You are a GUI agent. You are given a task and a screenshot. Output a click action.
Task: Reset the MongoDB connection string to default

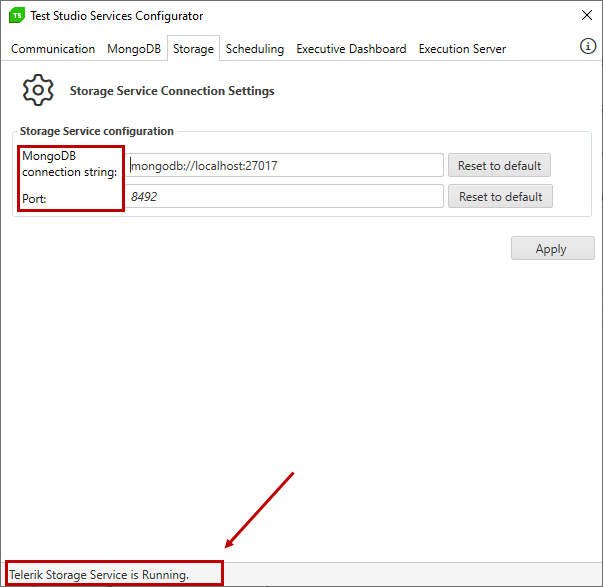click(x=499, y=165)
